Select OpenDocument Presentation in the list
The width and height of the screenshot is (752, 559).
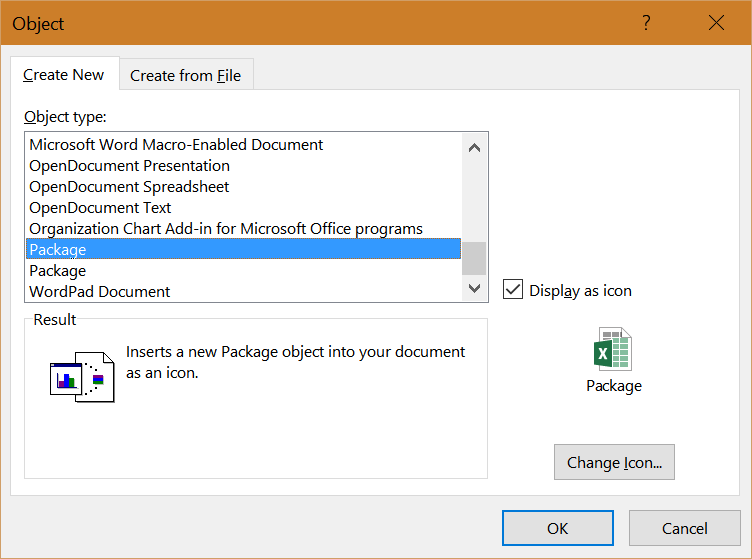[x=129, y=166]
